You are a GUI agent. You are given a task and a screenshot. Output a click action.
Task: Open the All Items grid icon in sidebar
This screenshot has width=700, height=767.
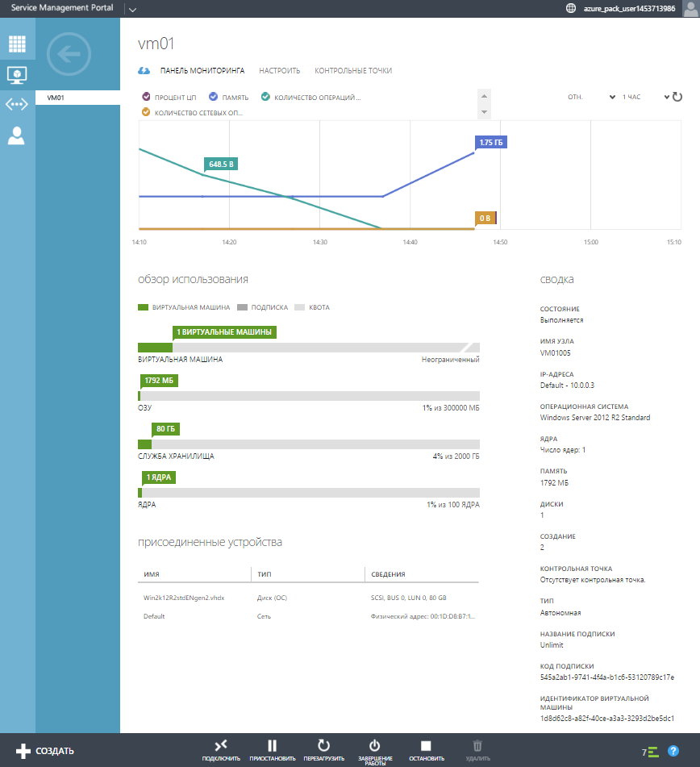click(17, 44)
